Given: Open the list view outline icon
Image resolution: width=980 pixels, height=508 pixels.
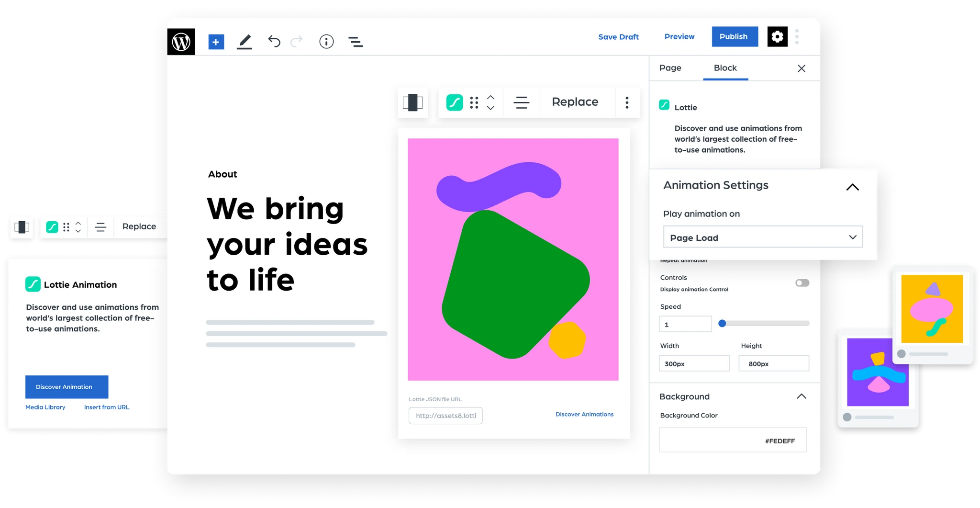Looking at the screenshot, I should coord(355,42).
